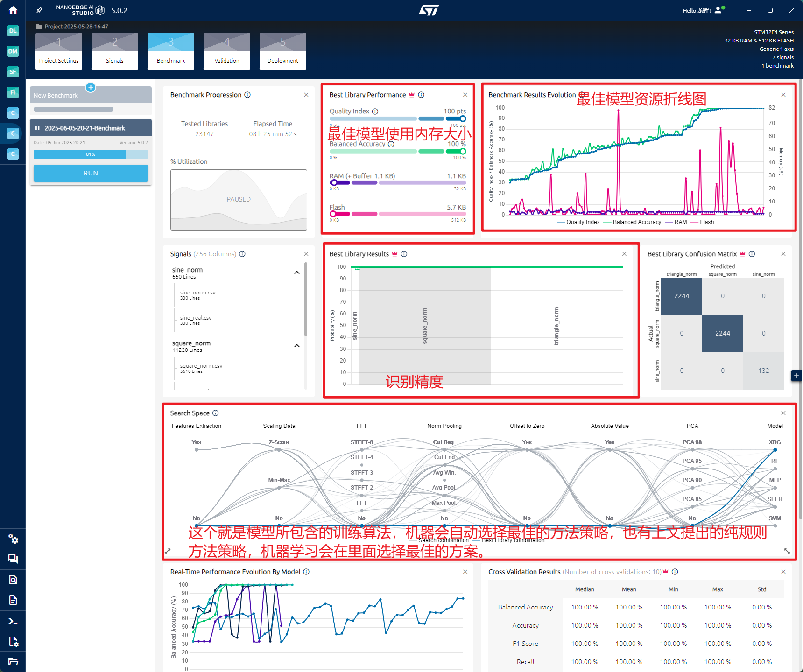
Task: Click the Flash usage slider handle
Action: [333, 214]
